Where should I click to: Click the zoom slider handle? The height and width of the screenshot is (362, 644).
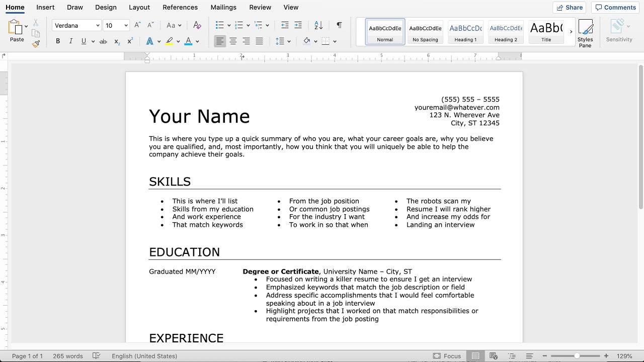pos(577,356)
